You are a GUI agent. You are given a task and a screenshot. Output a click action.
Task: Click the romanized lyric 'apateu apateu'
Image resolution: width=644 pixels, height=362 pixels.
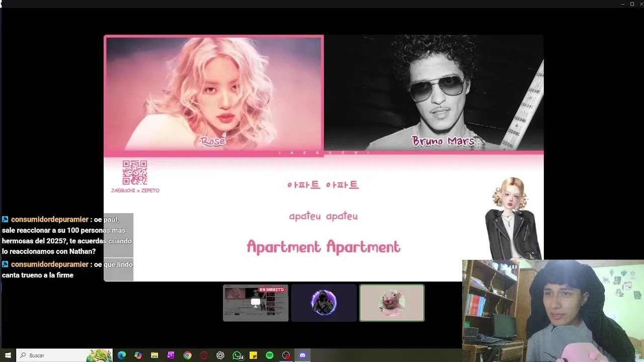click(x=323, y=216)
